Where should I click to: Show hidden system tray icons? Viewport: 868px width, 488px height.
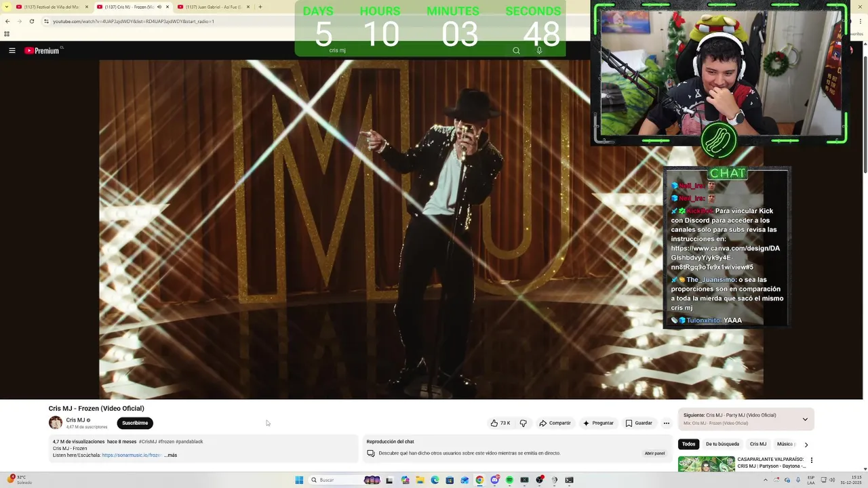coord(766,480)
